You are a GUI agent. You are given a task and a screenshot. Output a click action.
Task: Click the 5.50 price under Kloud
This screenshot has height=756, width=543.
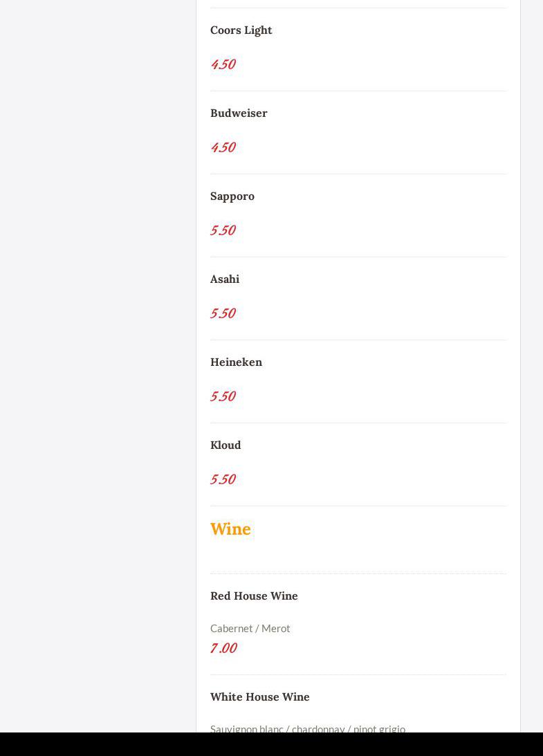223,479
